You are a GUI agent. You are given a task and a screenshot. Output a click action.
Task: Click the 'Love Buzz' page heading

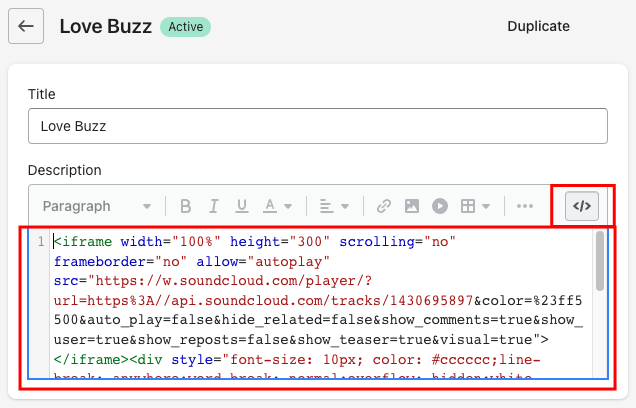(105, 26)
